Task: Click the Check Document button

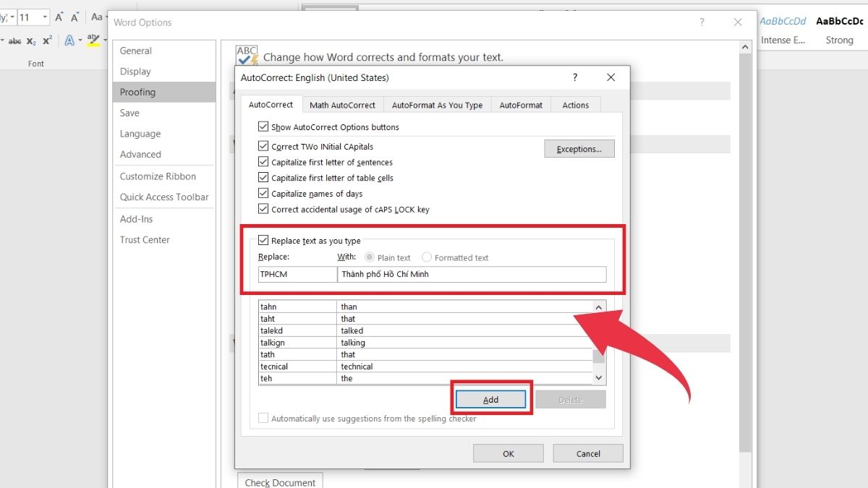Action: point(280,481)
